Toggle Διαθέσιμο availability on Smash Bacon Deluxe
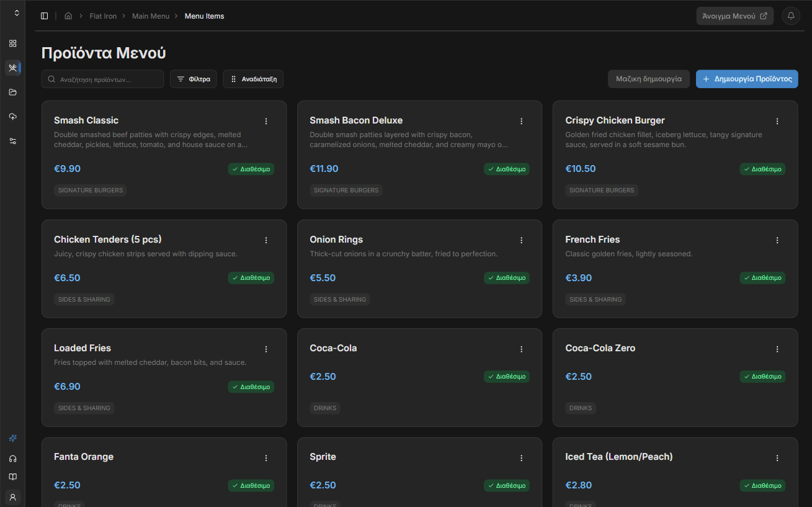Viewport: 812px width, 507px height. (x=507, y=169)
